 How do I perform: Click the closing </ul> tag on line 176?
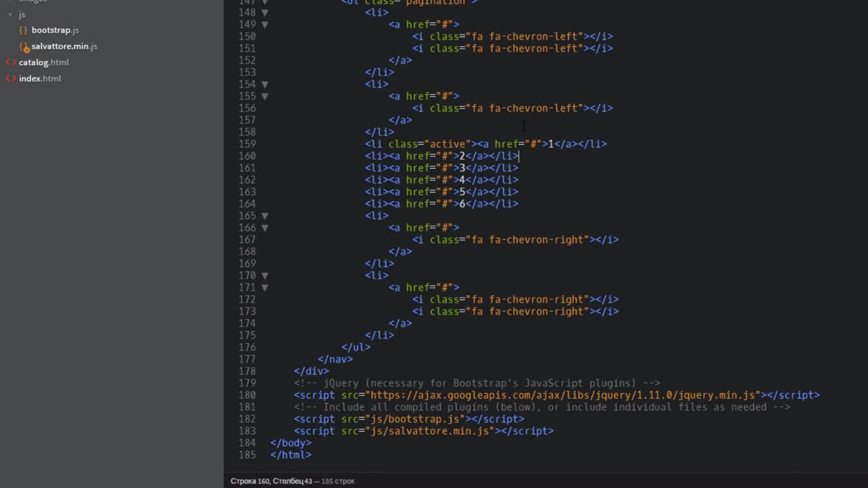click(x=356, y=347)
